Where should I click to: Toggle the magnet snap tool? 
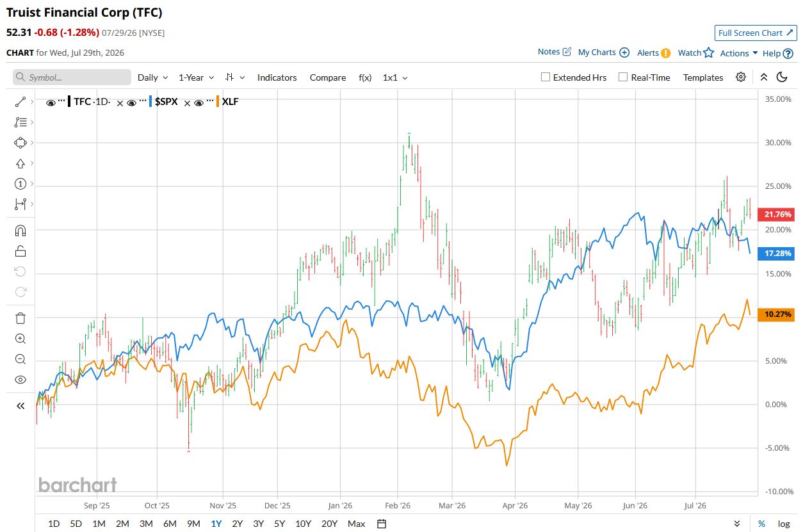pos(20,230)
